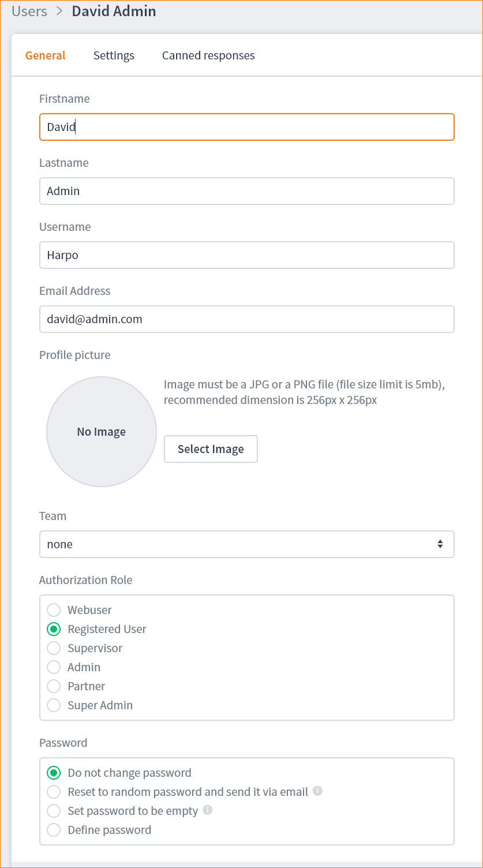Click info icon beside set password empty
483x868 pixels.
coord(208,810)
